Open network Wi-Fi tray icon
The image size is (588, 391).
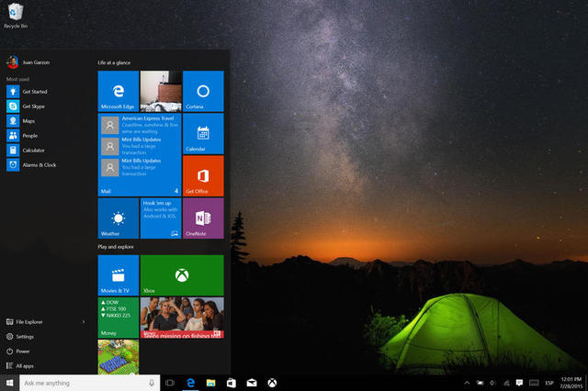coord(506,383)
